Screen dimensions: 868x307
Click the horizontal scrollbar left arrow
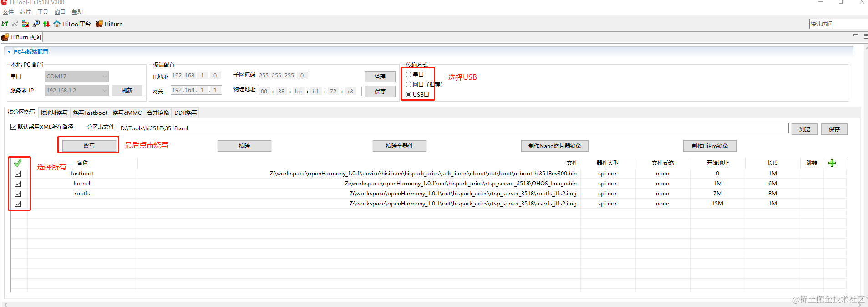(x=5, y=305)
